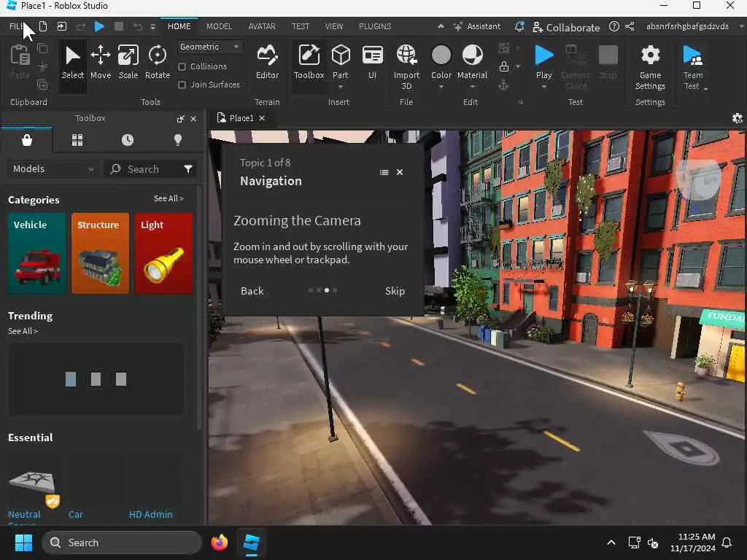The width and height of the screenshot is (747, 560).
Task: Undock the Toolbox panel
Action: (x=180, y=119)
